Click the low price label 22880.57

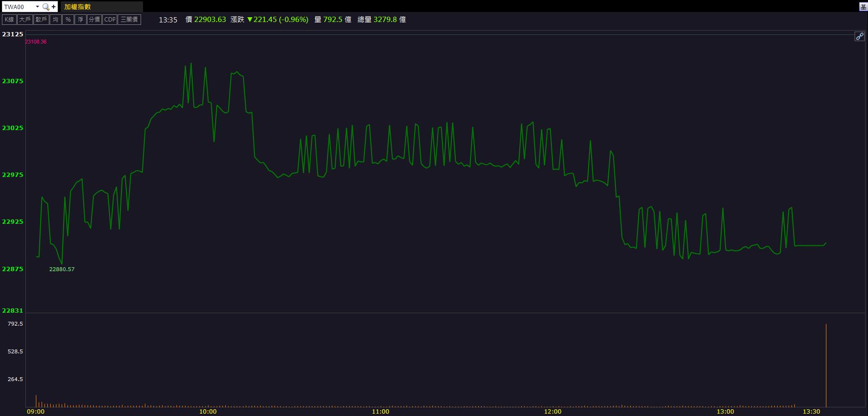(x=62, y=269)
